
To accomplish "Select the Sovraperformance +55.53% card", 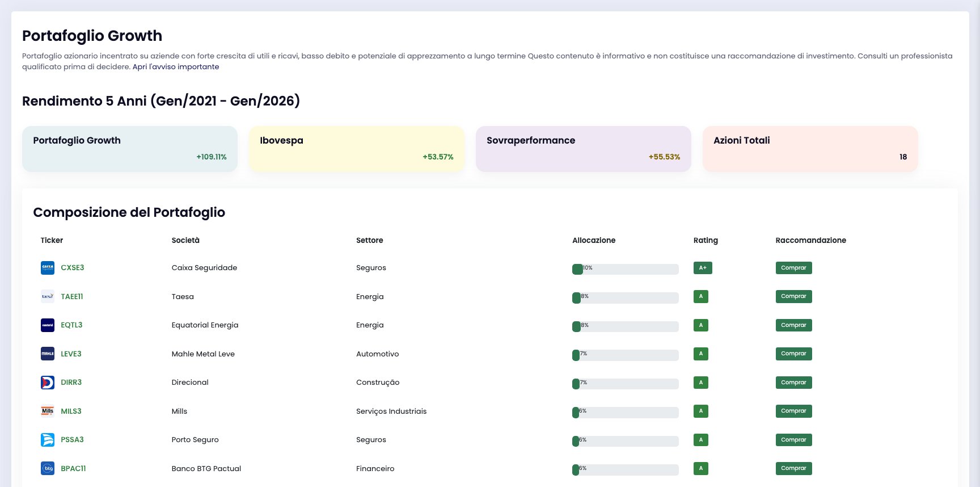I will pyautogui.click(x=584, y=149).
